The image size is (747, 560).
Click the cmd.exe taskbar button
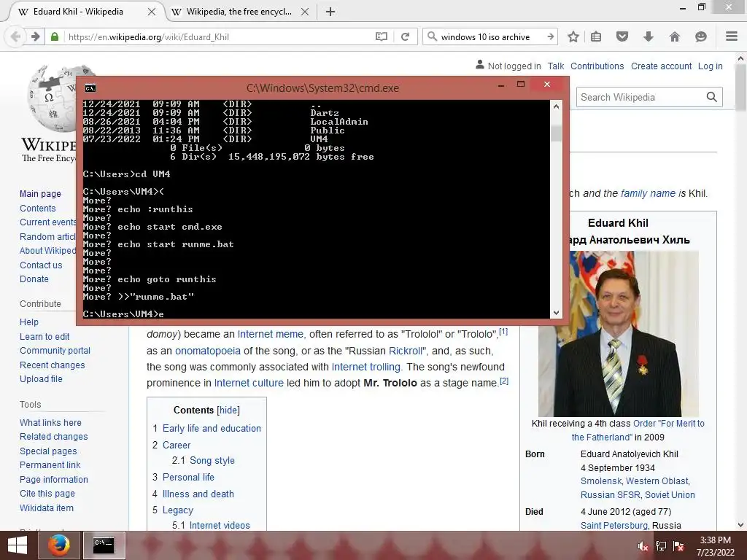click(x=104, y=545)
